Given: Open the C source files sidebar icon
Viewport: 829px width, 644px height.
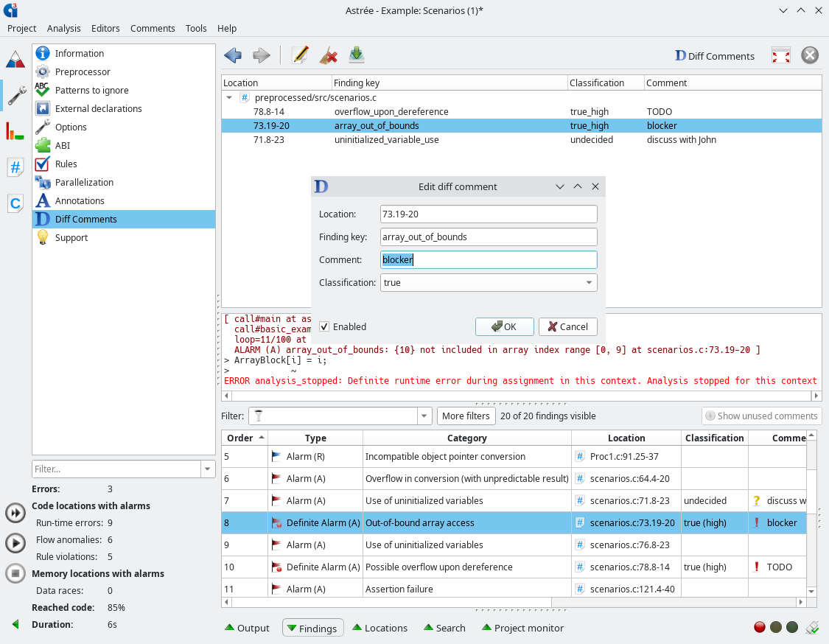Looking at the screenshot, I should 15,203.
